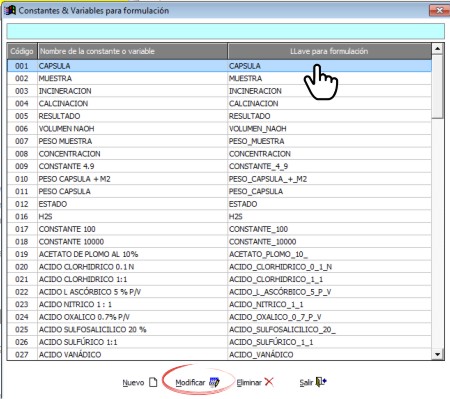Click code 010 in Código column
The image size is (450, 399).
pyautogui.click(x=22, y=179)
